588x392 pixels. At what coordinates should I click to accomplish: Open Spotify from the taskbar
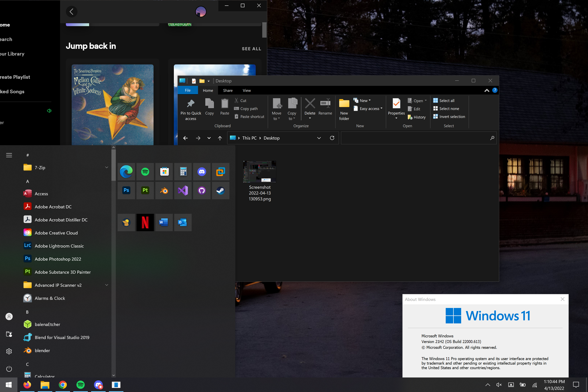tap(81, 385)
